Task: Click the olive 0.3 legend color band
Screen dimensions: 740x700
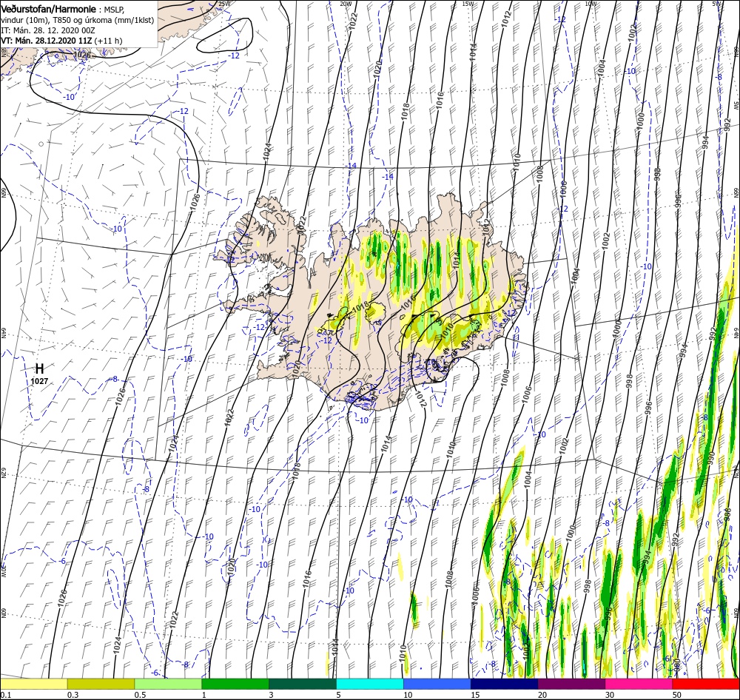Action: pyautogui.click(x=101, y=684)
